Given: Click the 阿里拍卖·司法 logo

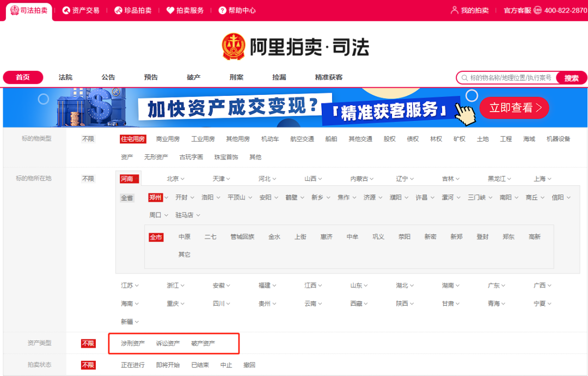Looking at the screenshot, I should point(294,46).
